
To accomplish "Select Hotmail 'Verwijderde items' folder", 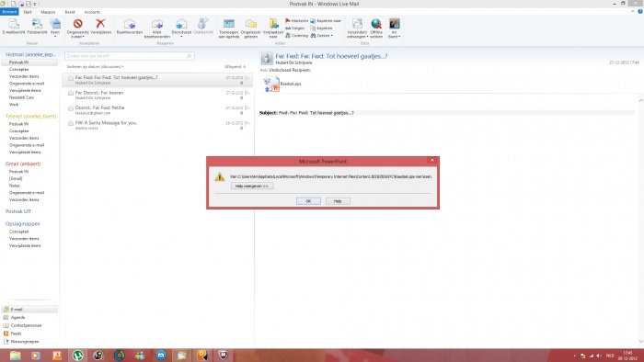I will click(x=25, y=90).
